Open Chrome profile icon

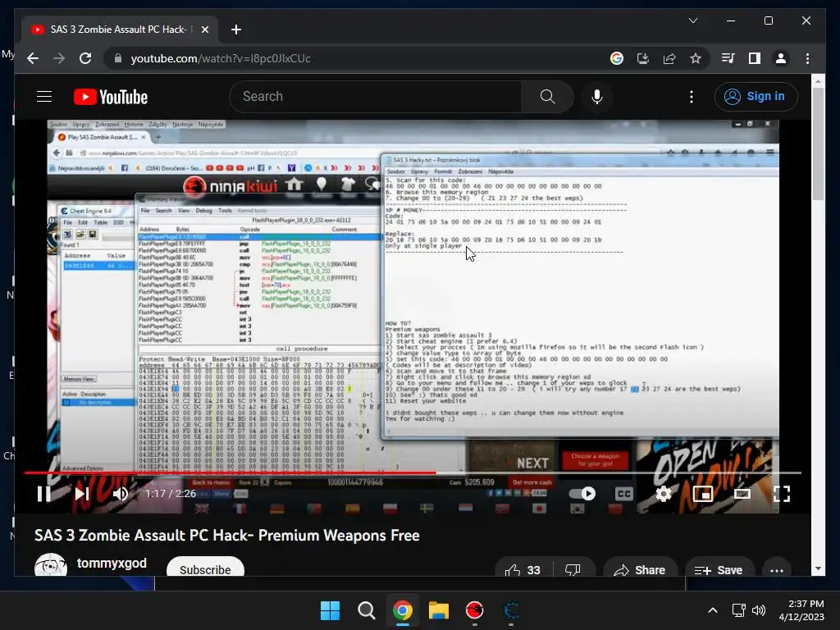[x=781, y=58]
